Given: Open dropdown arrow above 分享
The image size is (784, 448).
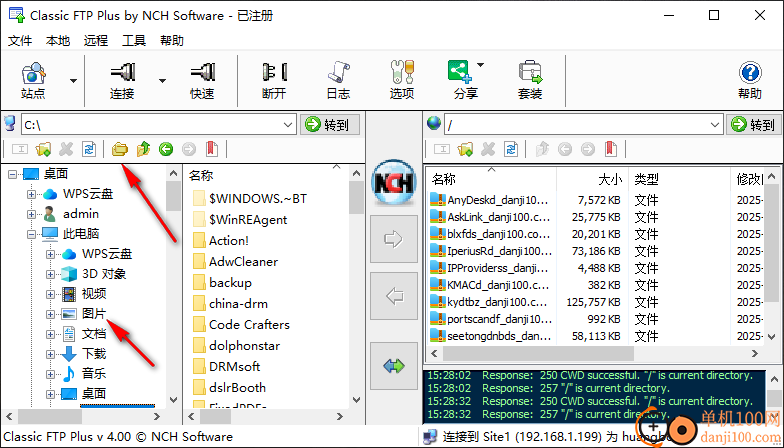Looking at the screenshot, I should pos(480,65).
